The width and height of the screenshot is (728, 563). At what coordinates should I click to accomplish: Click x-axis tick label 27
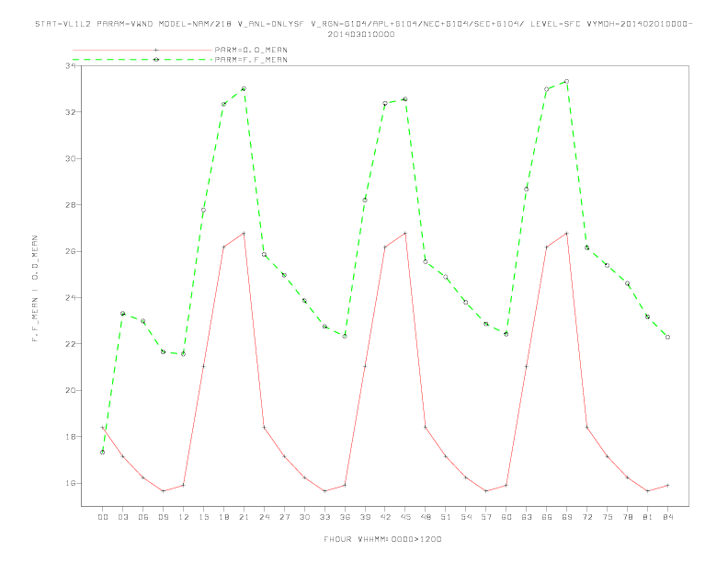(x=284, y=517)
